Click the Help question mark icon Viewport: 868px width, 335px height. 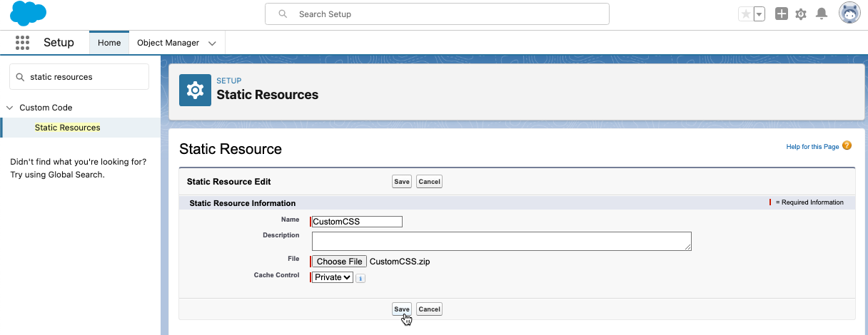tap(847, 146)
